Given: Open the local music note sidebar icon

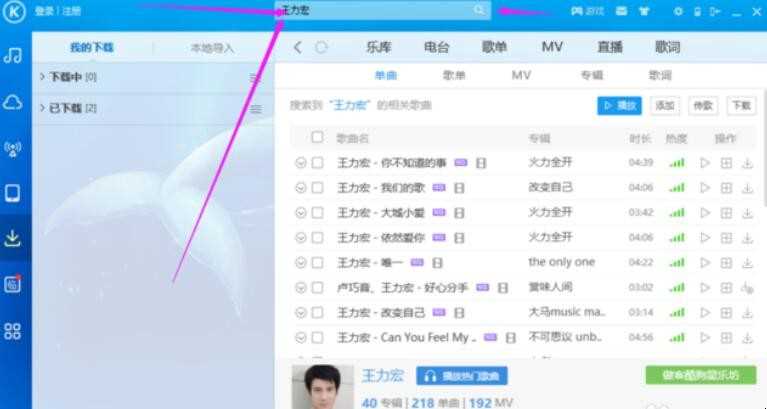Looking at the screenshot, I should pos(13,55).
